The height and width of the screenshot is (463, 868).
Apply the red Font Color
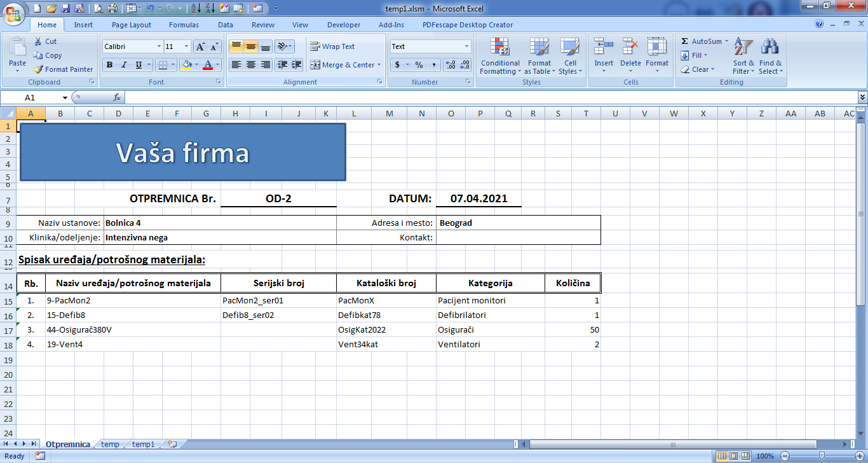208,65
